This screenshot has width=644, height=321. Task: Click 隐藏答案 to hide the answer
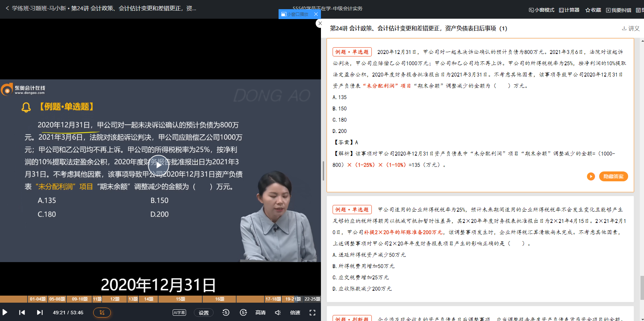tap(613, 176)
